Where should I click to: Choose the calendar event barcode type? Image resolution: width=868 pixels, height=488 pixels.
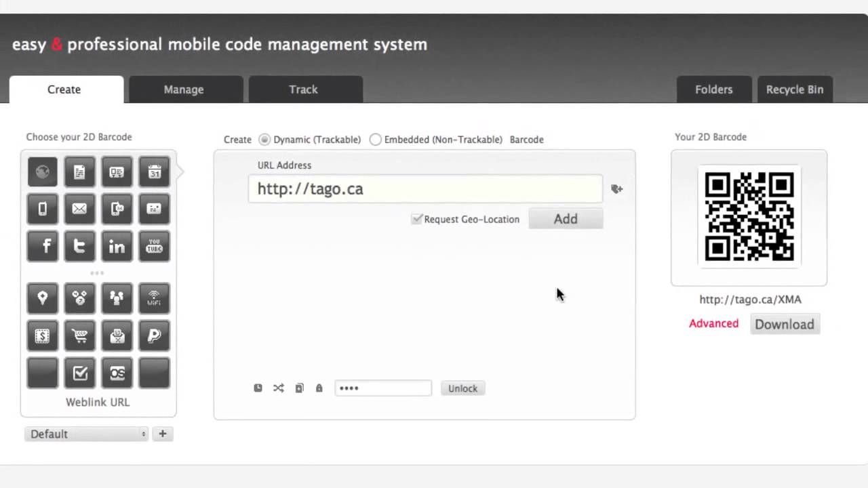pos(154,171)
